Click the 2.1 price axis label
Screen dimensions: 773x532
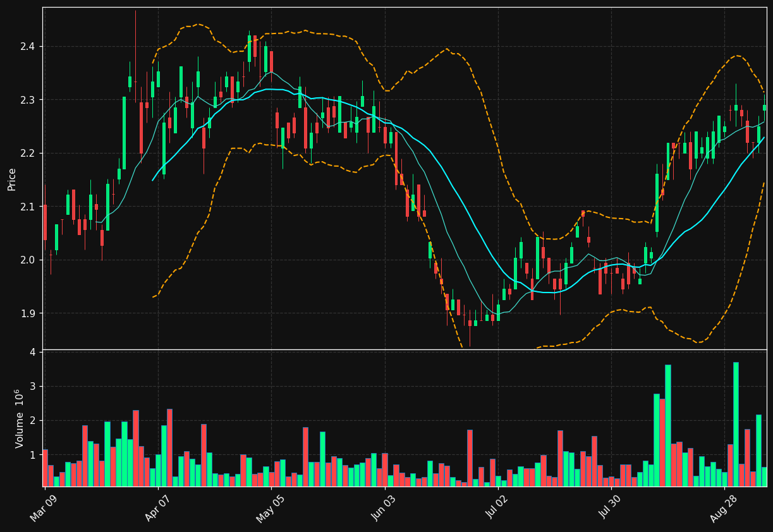(28, 207)
